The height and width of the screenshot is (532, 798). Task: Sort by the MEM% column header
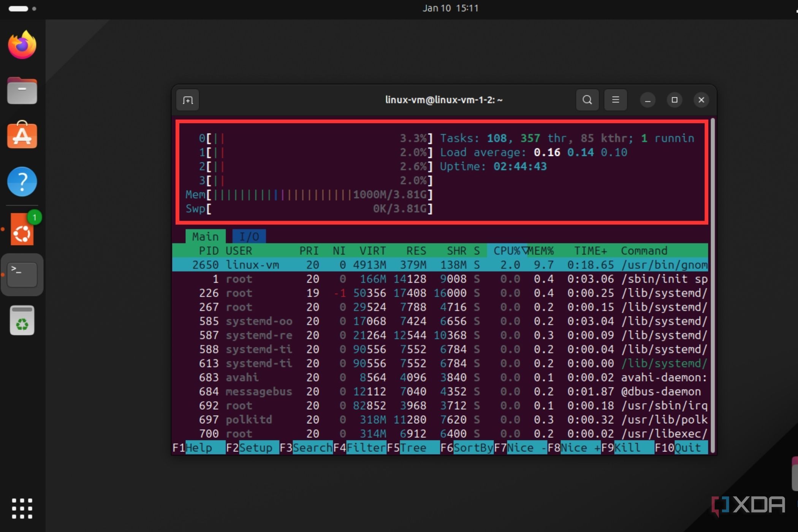click(541, 251)
